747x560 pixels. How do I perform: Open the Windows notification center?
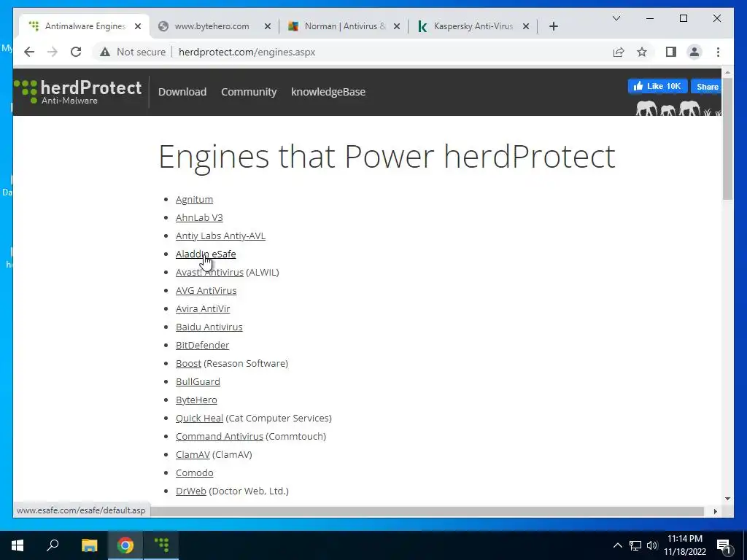(x=724, y=545)
